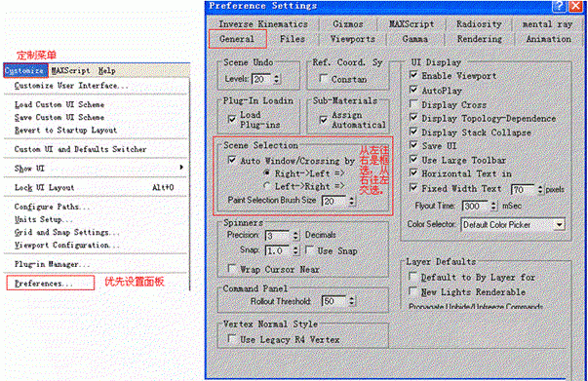Select Load Custom UI Scheme
Image resolution: width=588 pixels, height=381 pixels.
[x=59, y=104]
